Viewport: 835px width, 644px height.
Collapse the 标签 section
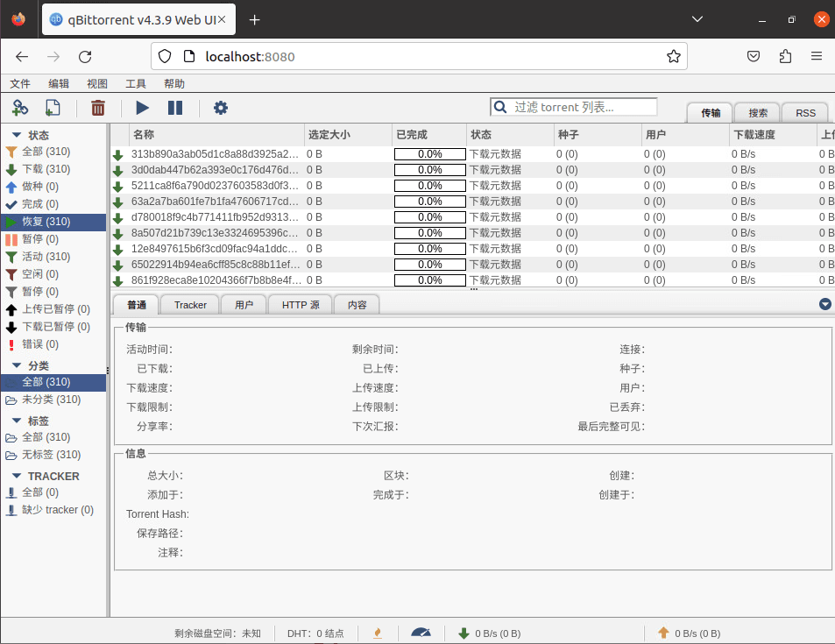(x=17, y=421)
